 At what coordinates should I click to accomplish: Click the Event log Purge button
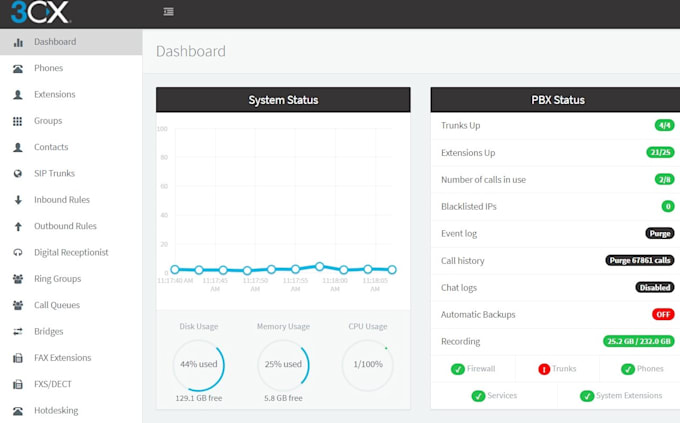(660, 233)
